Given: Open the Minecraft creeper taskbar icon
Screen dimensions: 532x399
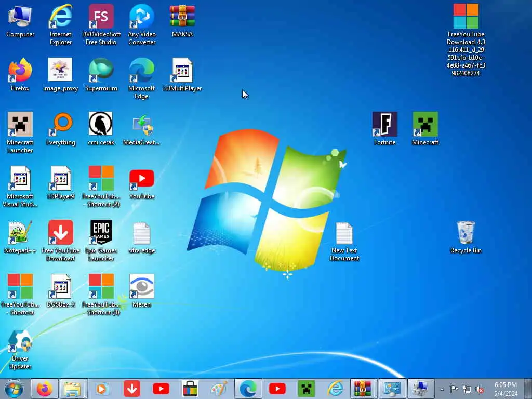Looking at the screenshot, I should click(x=306, y=389).
